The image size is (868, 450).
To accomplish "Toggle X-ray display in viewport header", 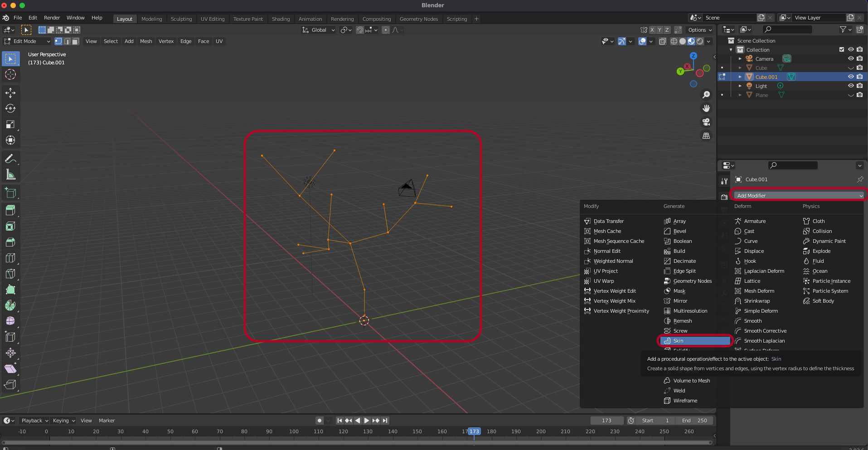I will click(x=662, y=41).
